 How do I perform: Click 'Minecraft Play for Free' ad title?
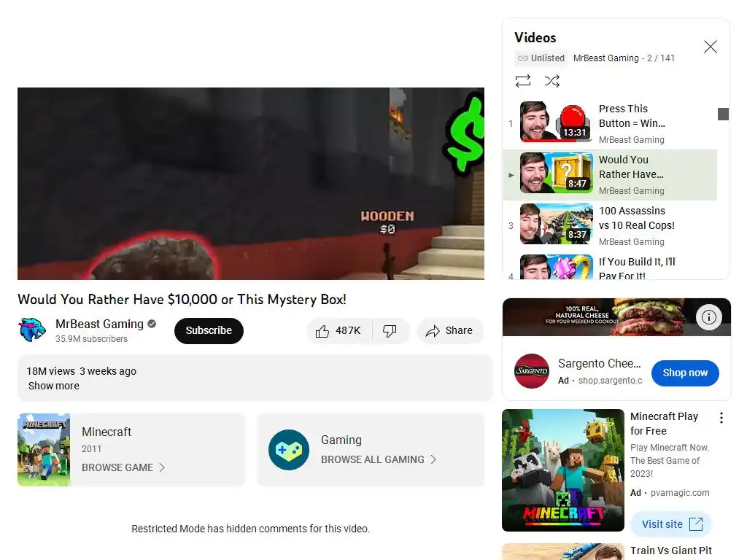[x=664, y=424]
